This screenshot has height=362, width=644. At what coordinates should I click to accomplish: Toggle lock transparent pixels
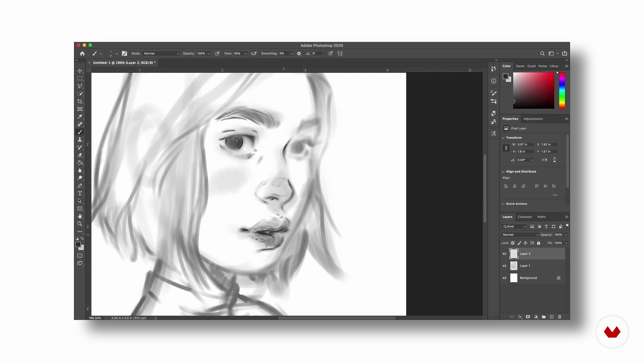[x=513, y=243]
